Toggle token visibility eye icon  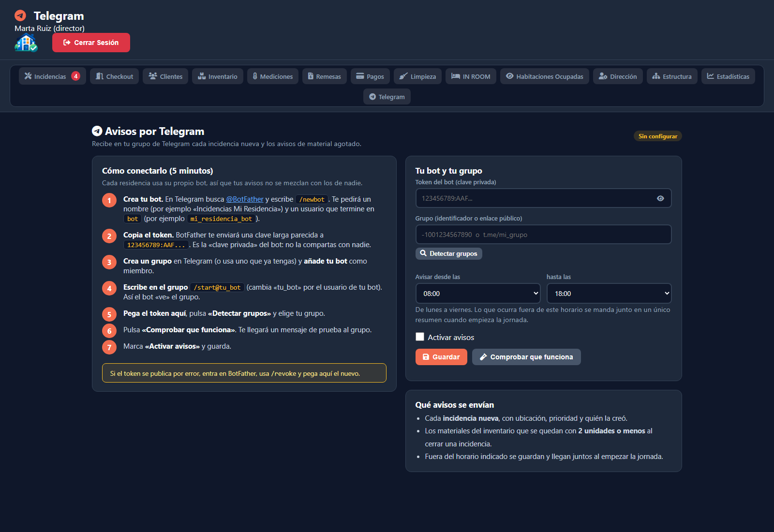pos(660,198)
